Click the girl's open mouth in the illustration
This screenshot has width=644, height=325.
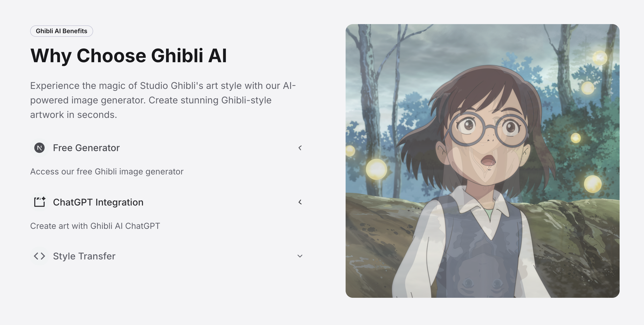click(x=488, y=160)
